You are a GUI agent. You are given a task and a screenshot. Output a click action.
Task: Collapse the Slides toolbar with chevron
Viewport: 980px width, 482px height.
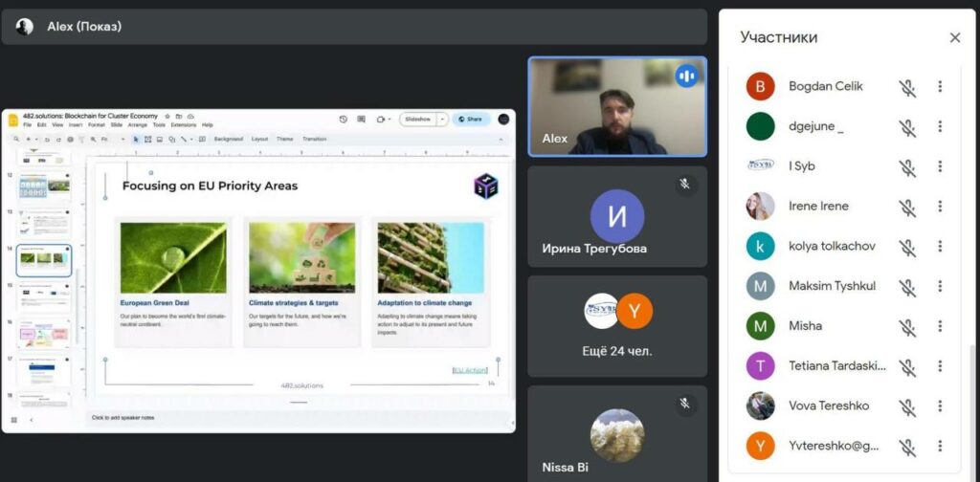[501, 140]
